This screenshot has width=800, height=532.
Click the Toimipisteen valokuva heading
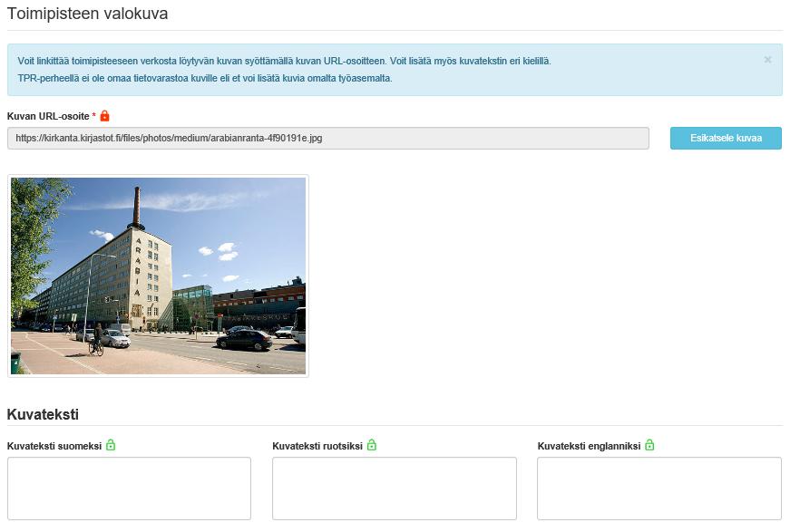(x=87, y=14)
